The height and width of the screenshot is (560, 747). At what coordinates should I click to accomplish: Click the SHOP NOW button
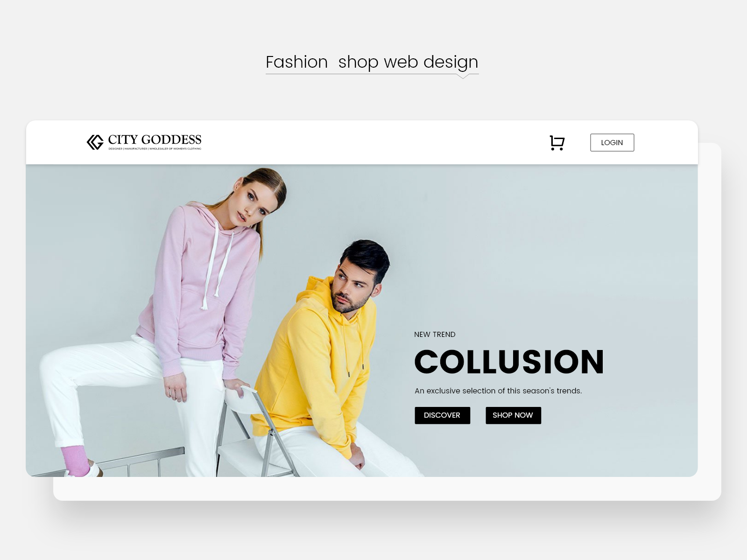click(513, 415)
